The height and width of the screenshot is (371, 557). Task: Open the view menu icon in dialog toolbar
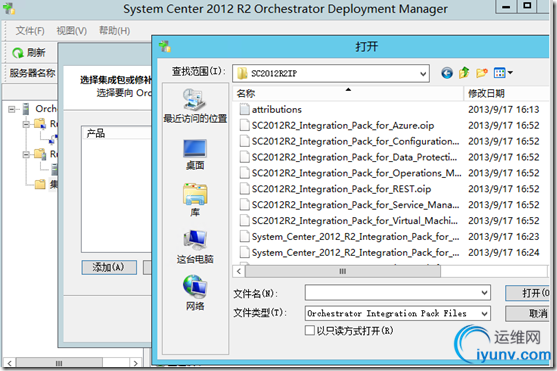(x=503, y=73)
